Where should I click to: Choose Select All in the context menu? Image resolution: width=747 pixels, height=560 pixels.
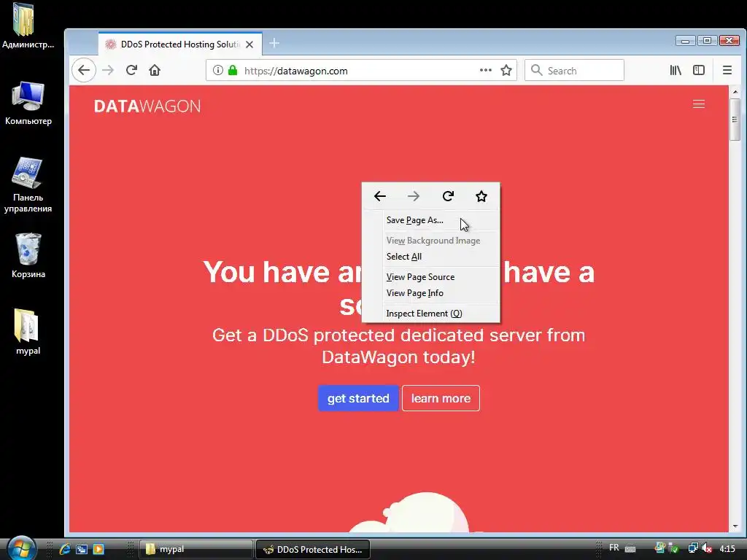tap(430, 257)
